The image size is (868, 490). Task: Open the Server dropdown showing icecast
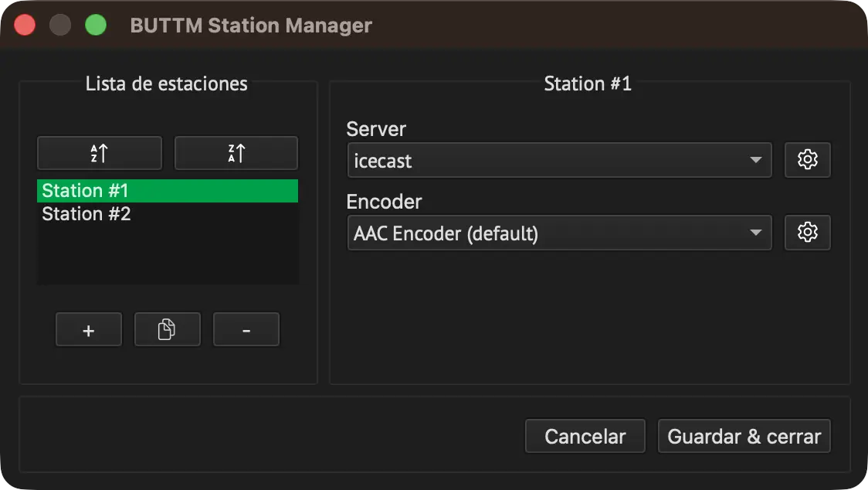point(559,160)
